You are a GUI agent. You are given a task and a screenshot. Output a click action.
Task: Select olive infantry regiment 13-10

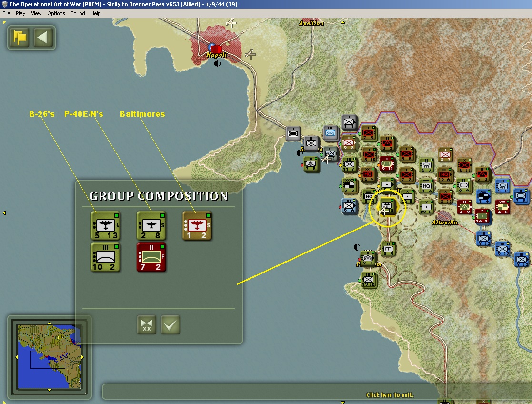[x=368, y=280]
